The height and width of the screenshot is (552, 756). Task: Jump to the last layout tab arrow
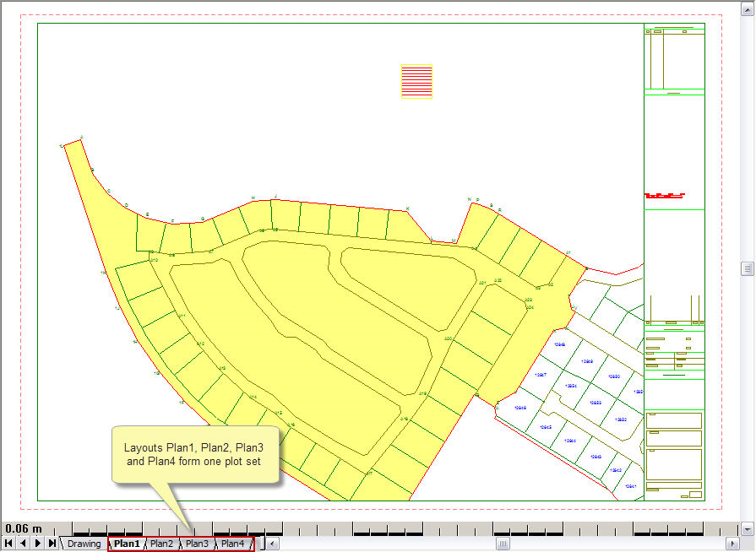point(52,544)
